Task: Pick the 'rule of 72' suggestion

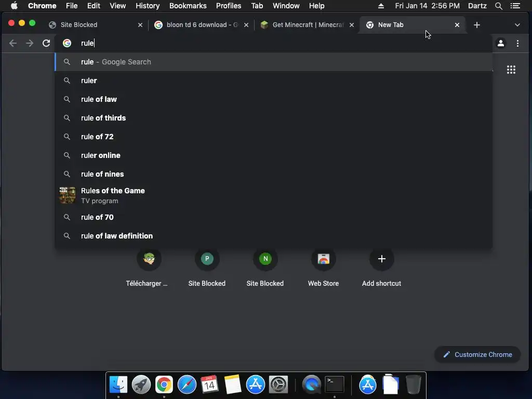Action: click(x=273, y=137)
